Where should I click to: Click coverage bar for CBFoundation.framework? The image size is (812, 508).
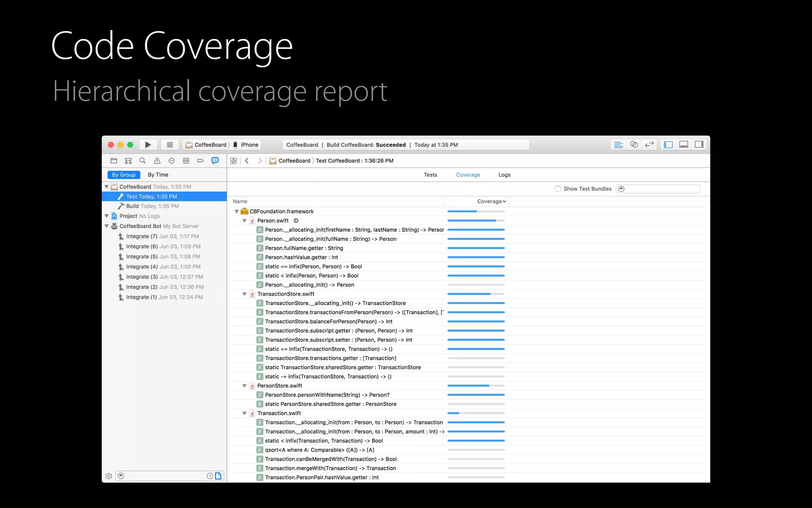click(x=476, y=212)
